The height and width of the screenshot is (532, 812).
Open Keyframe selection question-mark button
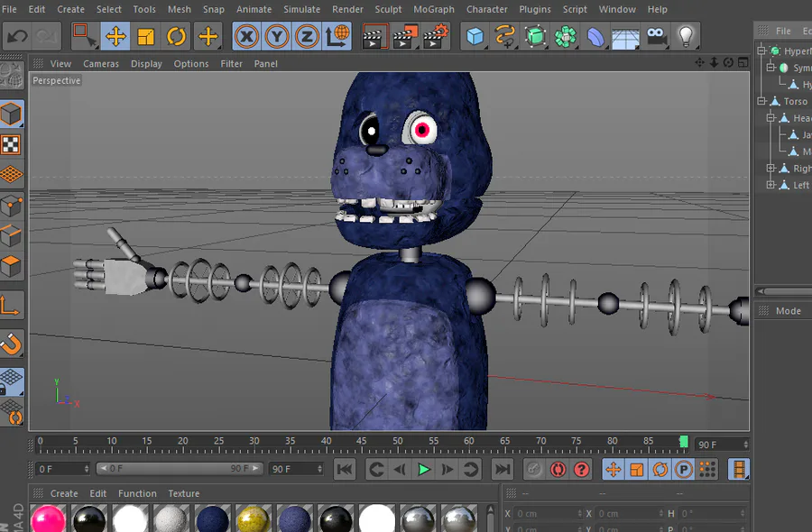point(582,470)
